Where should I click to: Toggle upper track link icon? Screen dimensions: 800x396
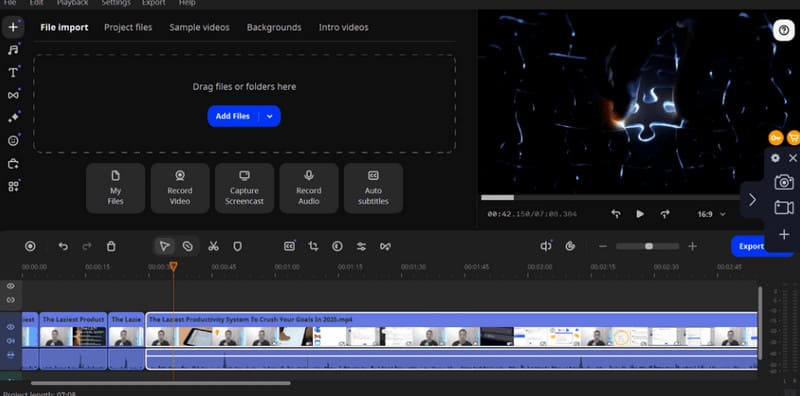point(11,300)
